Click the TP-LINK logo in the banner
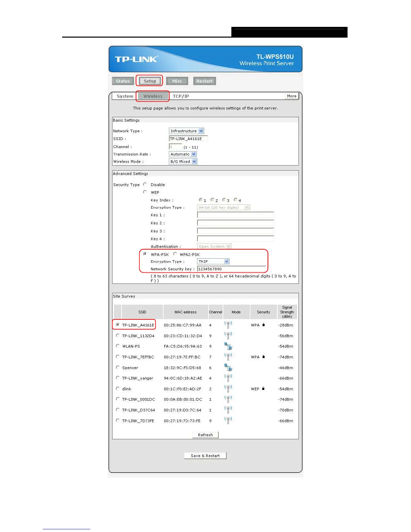 point(136,59)
